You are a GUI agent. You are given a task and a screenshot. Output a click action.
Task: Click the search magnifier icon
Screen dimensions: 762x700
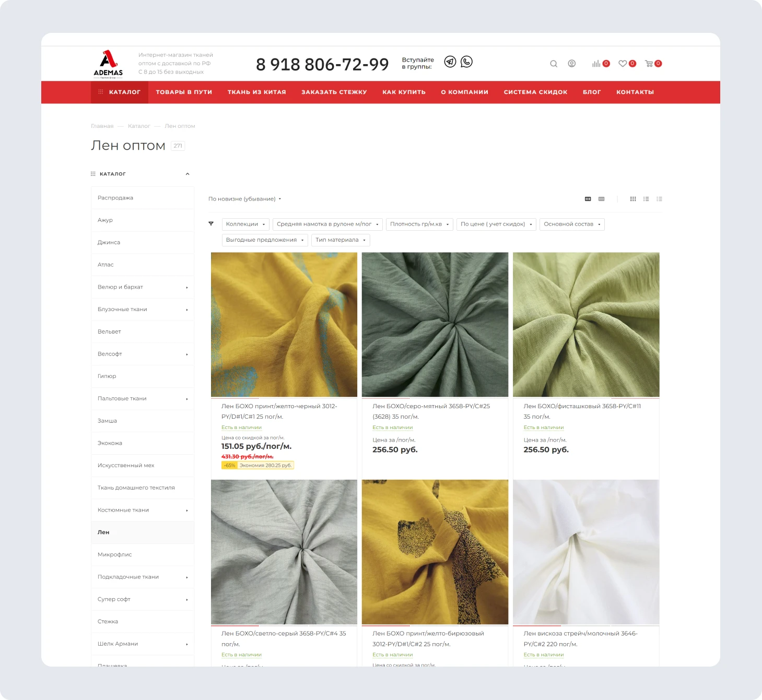pyautogui.click(x=554, y=64)
